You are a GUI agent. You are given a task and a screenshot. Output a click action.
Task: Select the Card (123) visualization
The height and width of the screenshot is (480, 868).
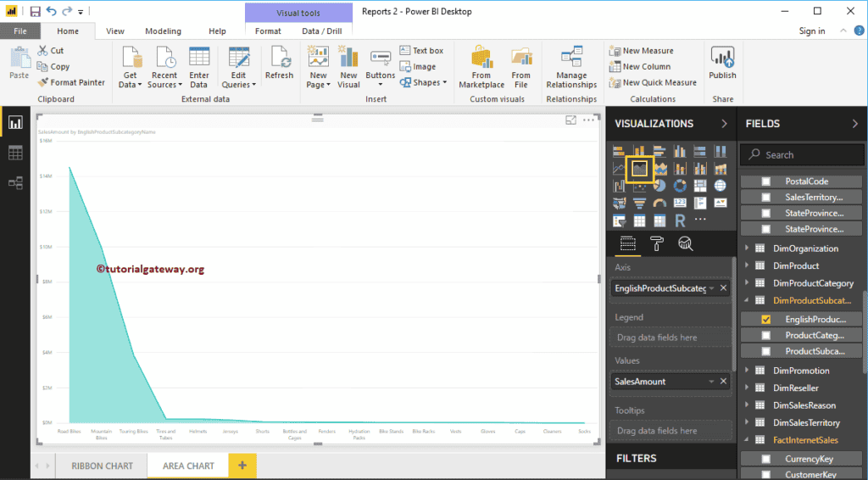click(680, 204)
